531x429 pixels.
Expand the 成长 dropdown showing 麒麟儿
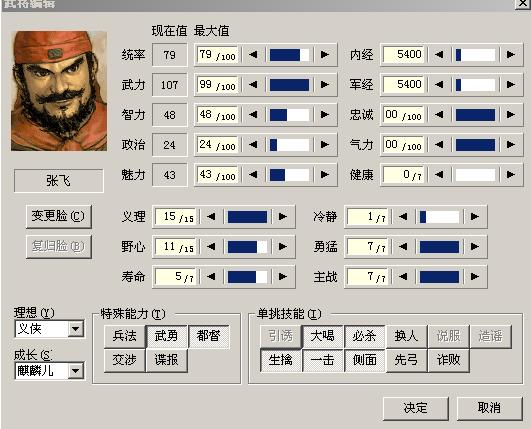pyautogui.click(x=49, y=370)
